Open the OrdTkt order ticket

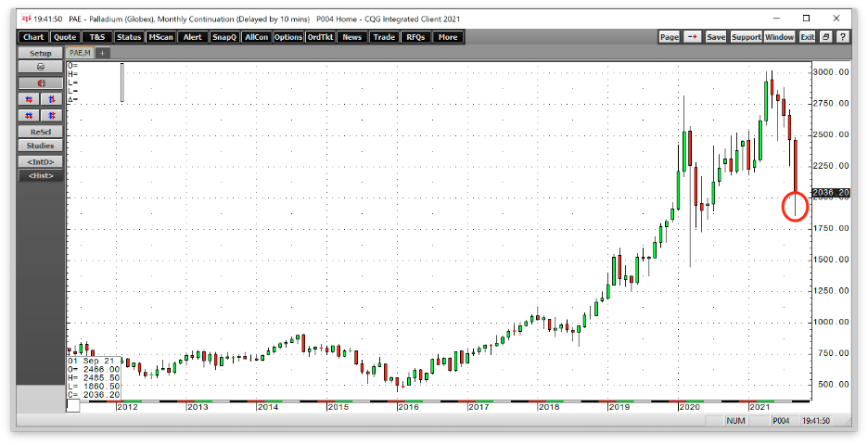[x=321, y=37]
